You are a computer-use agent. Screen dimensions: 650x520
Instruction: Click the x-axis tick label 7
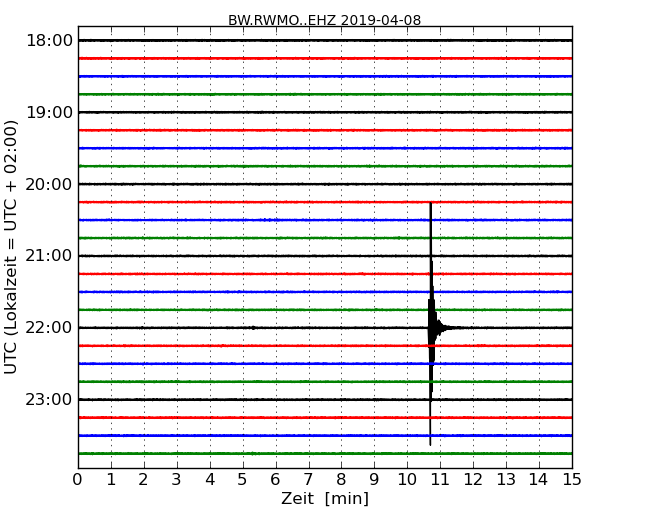[x=308, y=480]
